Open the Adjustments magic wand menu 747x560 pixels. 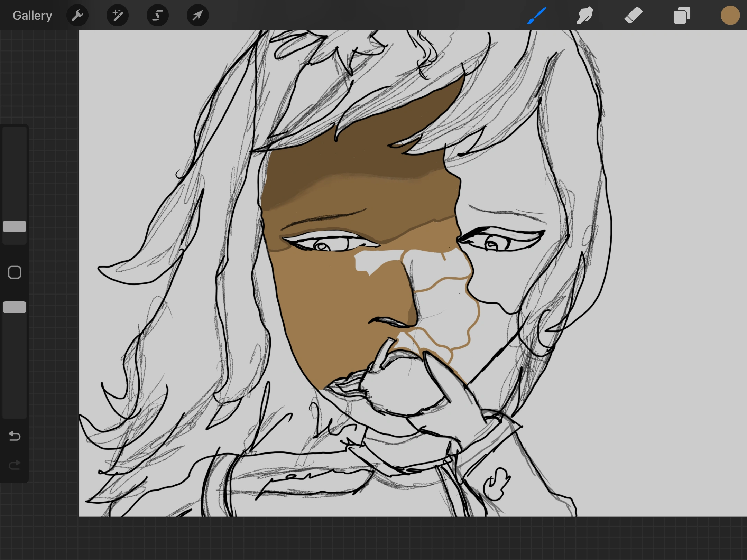118,16
